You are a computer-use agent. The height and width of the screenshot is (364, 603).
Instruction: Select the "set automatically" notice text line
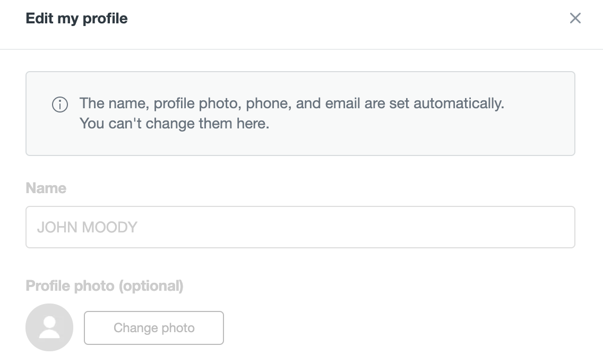click(291, 103)
